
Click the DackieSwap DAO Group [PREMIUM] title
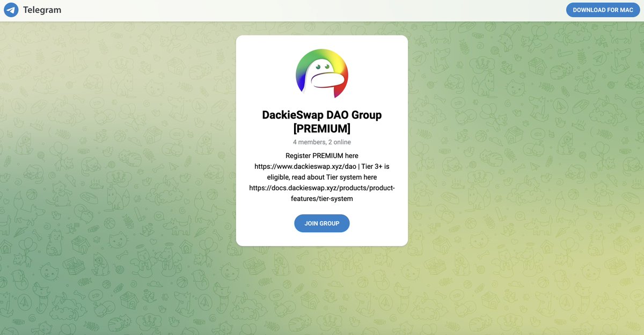tap(322, 122)
